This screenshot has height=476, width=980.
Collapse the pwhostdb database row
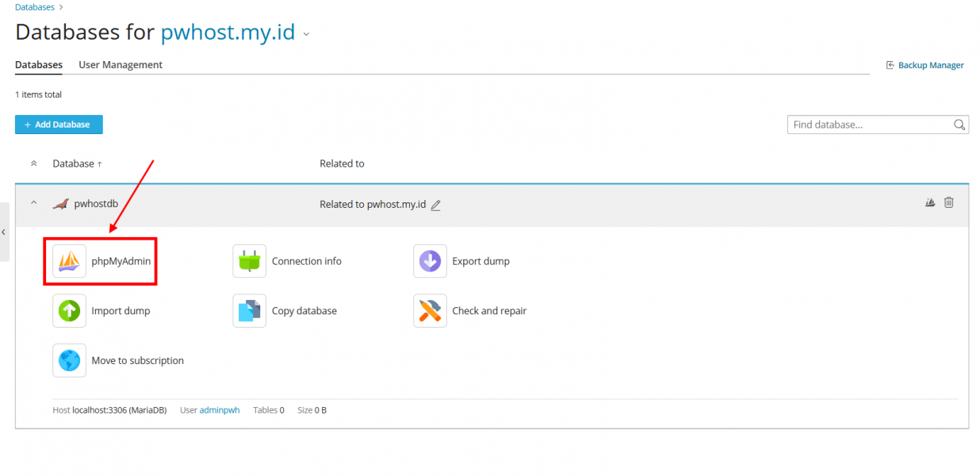pyautogui.click(x=33, y=203)
